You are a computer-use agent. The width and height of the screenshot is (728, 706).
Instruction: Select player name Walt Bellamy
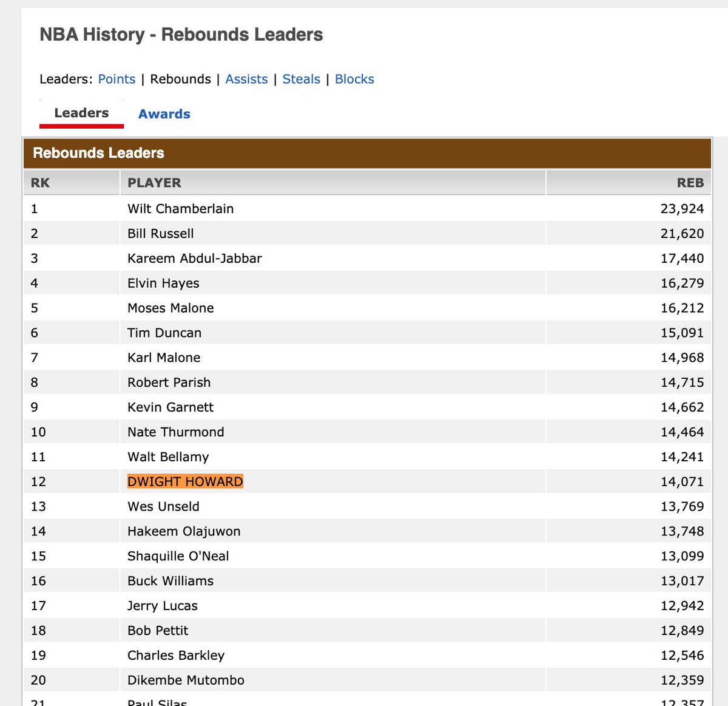coord(168,457)
